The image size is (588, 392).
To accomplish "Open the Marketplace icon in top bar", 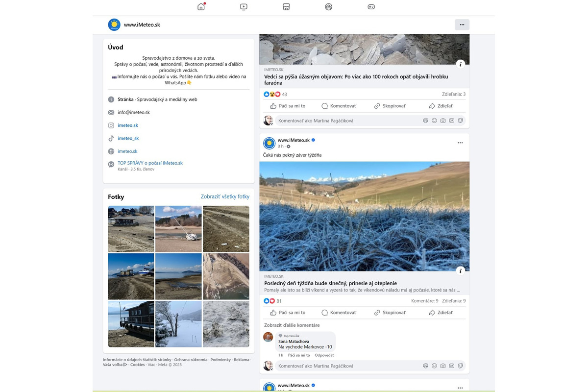I will click(x=286, y=7).
